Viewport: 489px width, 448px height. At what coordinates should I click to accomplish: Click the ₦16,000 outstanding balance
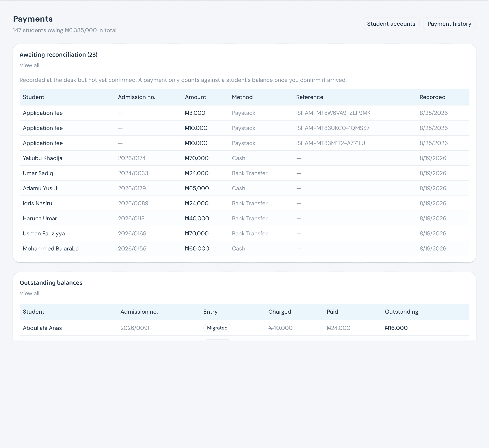coord(396,328)
